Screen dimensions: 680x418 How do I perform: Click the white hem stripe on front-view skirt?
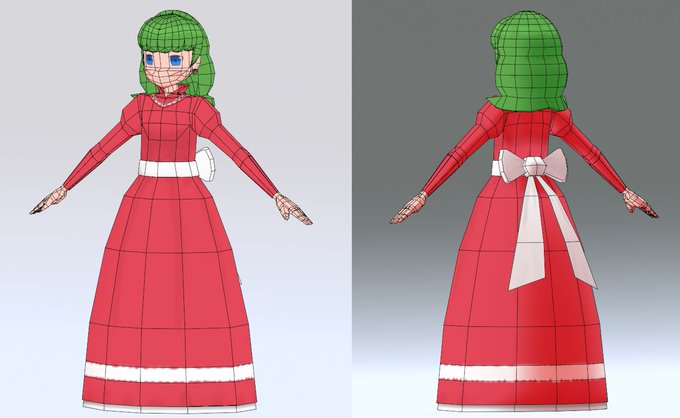(x=170, y=373)
